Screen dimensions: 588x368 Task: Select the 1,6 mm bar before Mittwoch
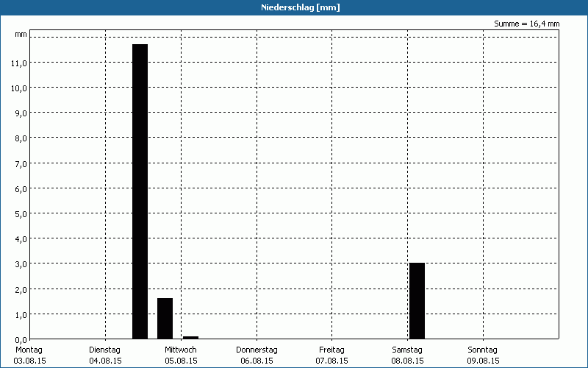coord(165,319)
